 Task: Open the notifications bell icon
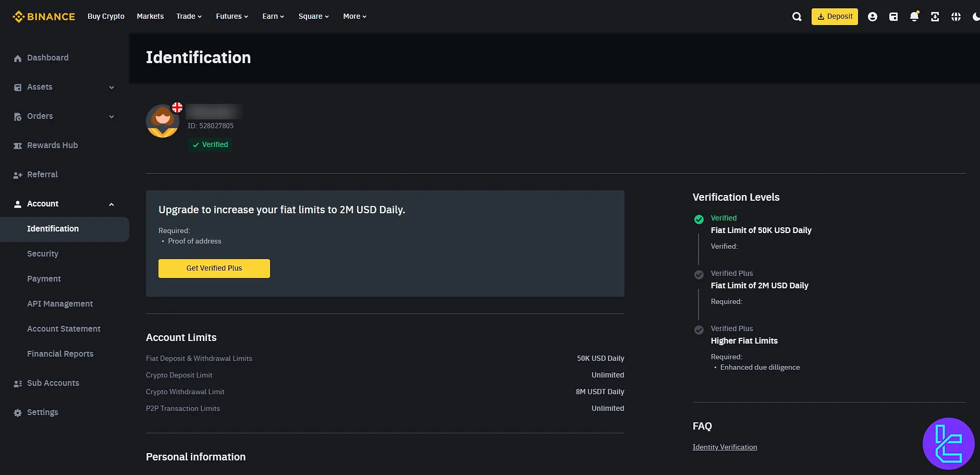pos(914,17)
